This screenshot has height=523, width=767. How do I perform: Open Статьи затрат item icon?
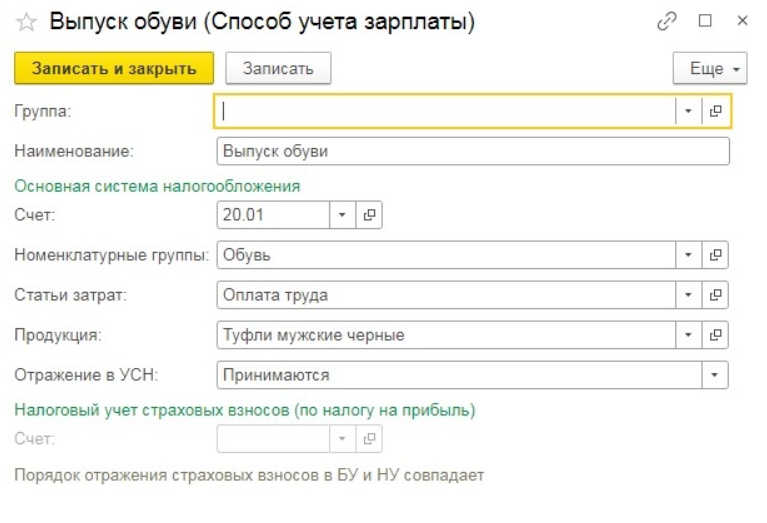tap(715, 295)
